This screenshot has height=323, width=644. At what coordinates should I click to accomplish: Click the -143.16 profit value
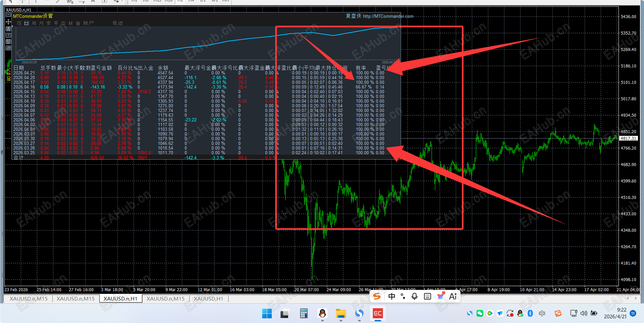pyautogui.click(x=98, y=87)
